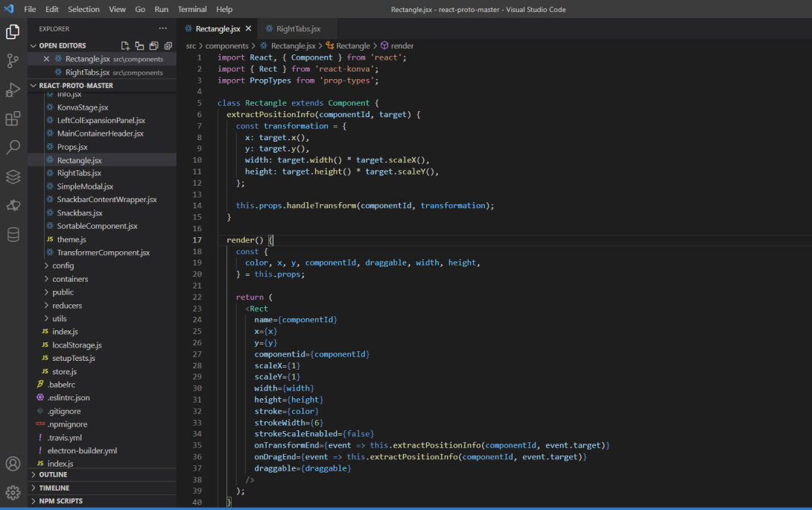
Task: Expand the reducers folder
Action: pos(67,305)
